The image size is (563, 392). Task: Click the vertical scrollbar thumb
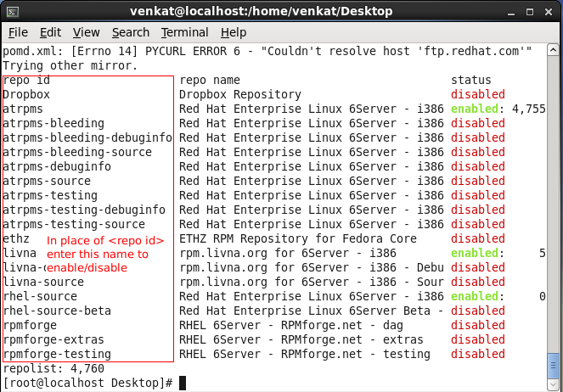click(x=554, y=366)
